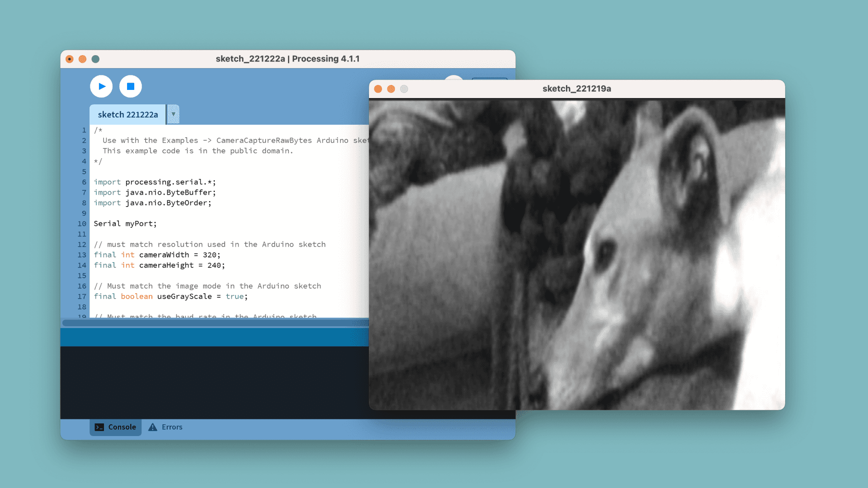
Task: Open the tab dropdown arrow menu
Action: [173, 114]
